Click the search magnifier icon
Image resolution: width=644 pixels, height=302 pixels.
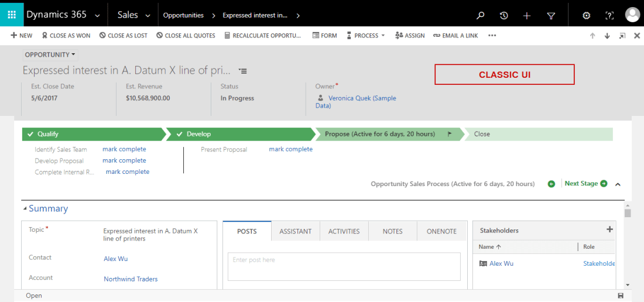tap(481, 16)
